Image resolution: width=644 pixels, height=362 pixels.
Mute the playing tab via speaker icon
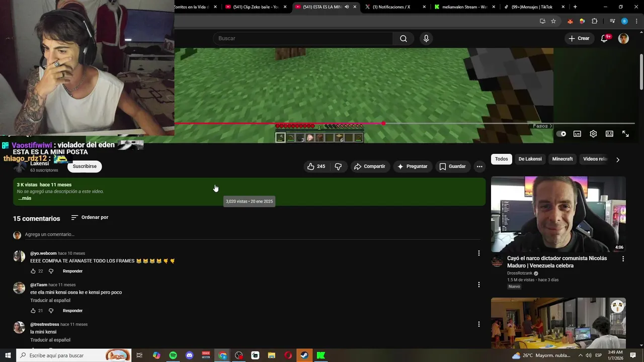click(x=347, y=7)
